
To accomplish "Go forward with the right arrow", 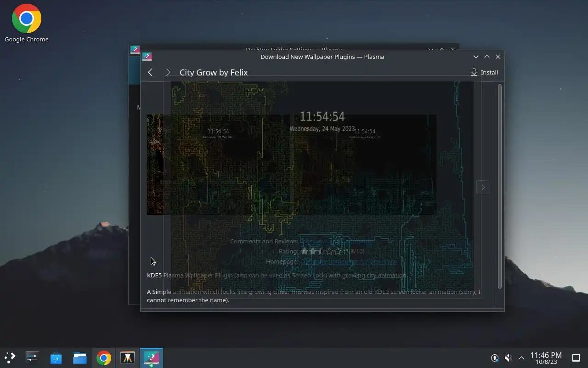I will [168, 72].
